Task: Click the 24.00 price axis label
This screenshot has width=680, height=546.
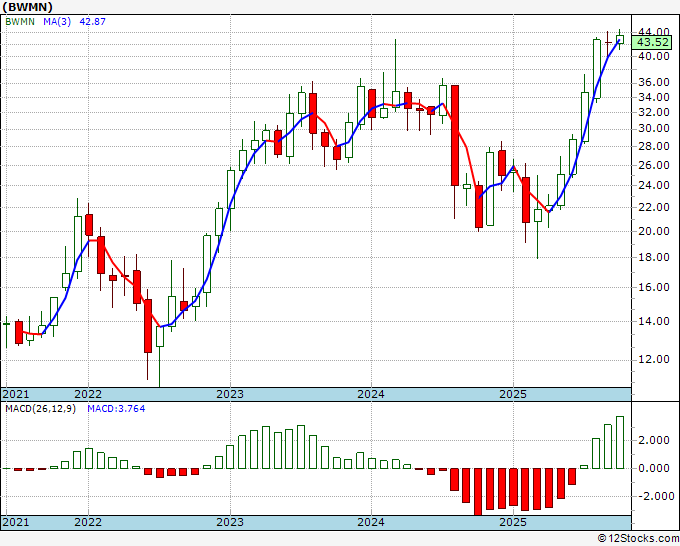Action: click(653, 185)
